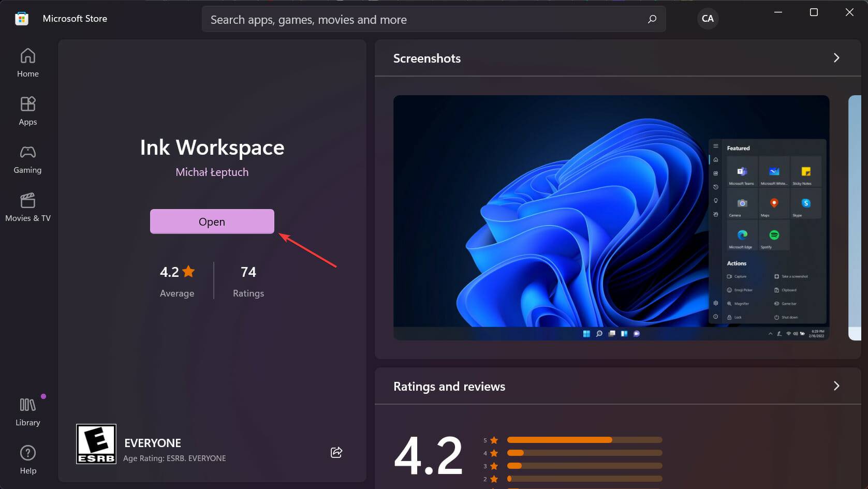868x489 pixels.
Task: Expand the Screenshots section
Action: point(836,58)
